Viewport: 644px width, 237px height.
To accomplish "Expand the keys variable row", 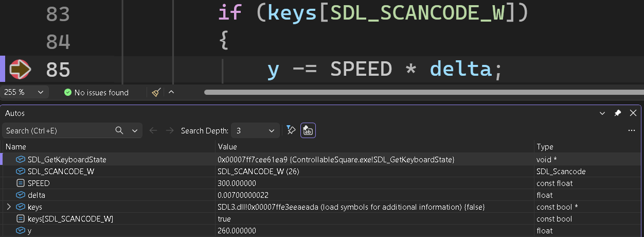I will [8, 207].
